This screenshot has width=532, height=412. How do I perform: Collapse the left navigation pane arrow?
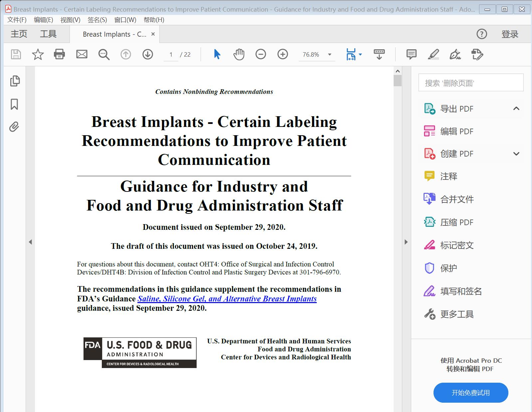(30, 242)
